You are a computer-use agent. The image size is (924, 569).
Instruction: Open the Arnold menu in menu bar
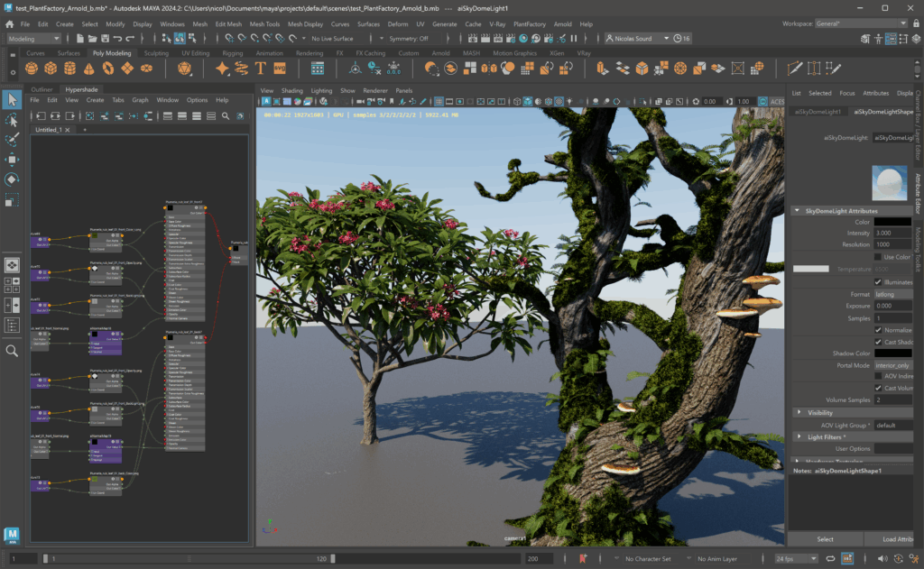point(562,23)
